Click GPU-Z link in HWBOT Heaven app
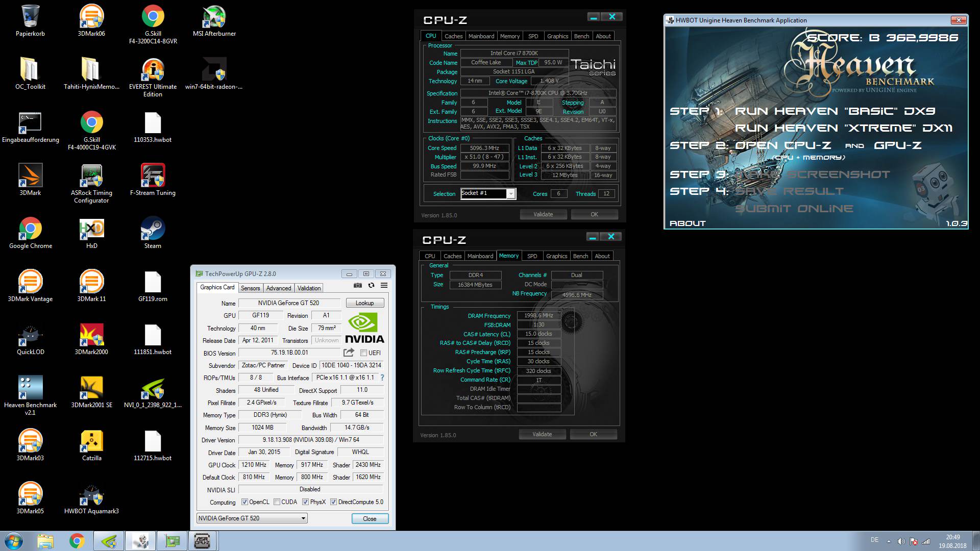The height and width of the screenshot is (551, 980). click(898, 145)
